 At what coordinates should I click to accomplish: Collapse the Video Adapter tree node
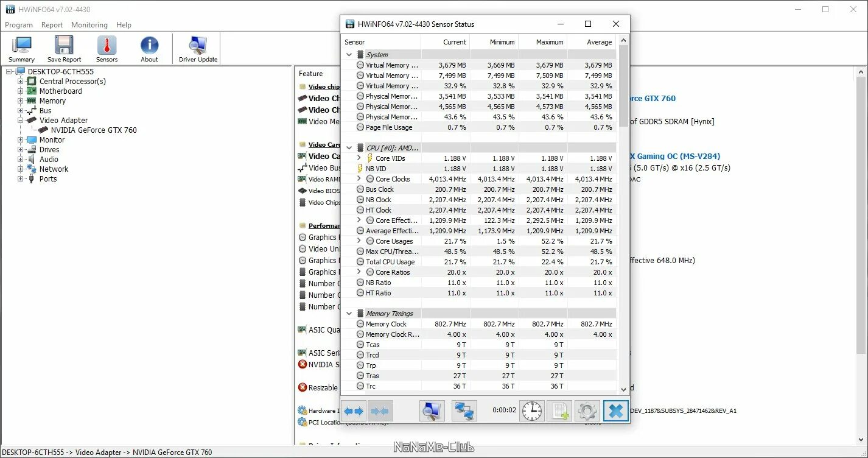21,121
